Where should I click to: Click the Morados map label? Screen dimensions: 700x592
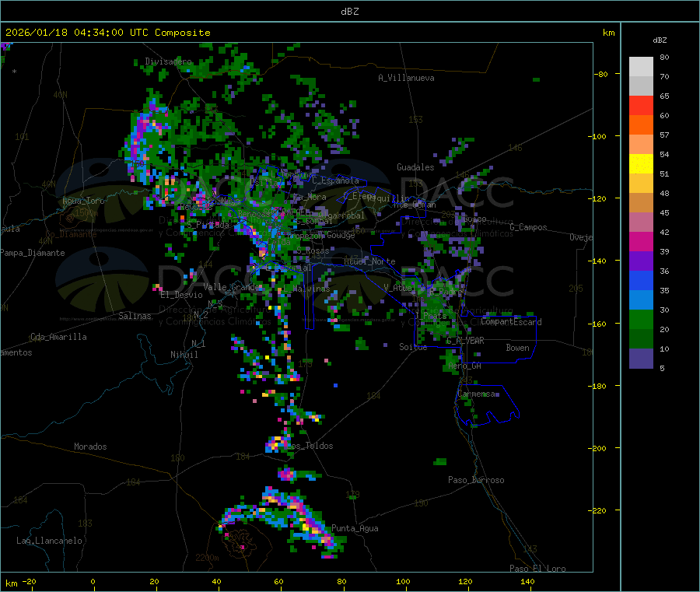point(91,447)
